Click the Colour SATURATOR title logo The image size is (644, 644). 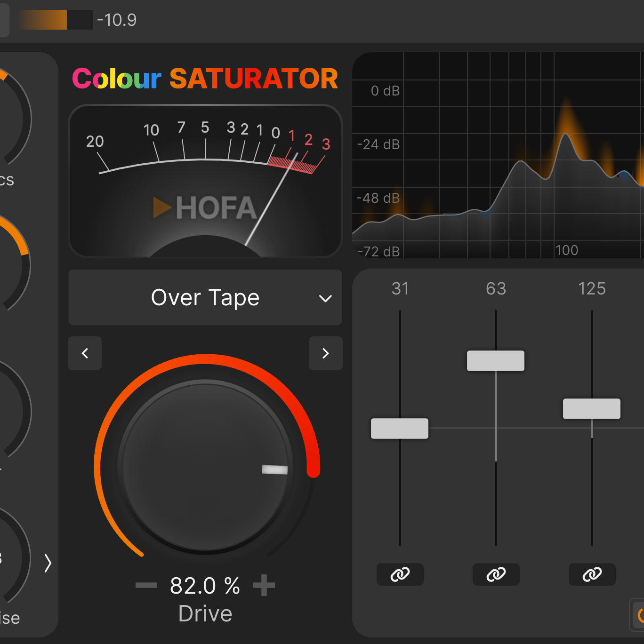205,78
